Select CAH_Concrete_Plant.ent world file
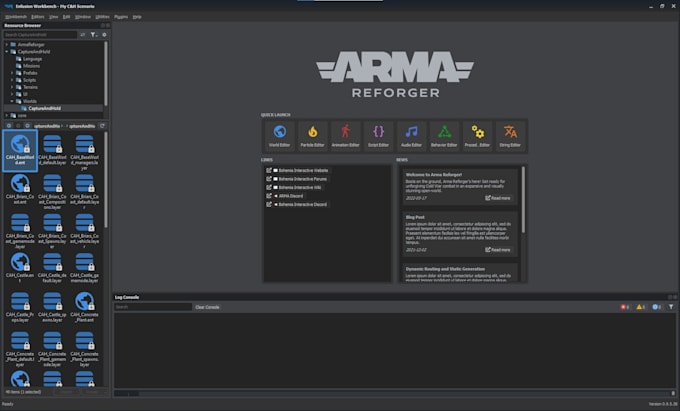This screenshot has height=411, width=680. coord(85,307)
